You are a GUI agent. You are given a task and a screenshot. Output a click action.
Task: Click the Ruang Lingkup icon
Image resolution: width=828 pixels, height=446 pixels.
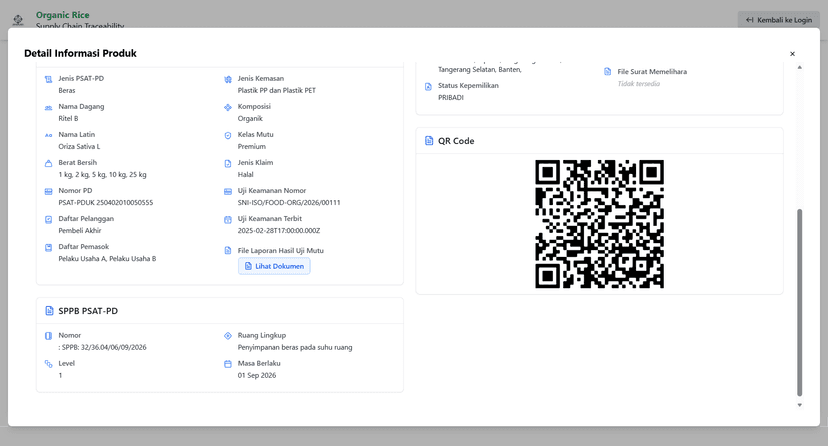[228, 336]
